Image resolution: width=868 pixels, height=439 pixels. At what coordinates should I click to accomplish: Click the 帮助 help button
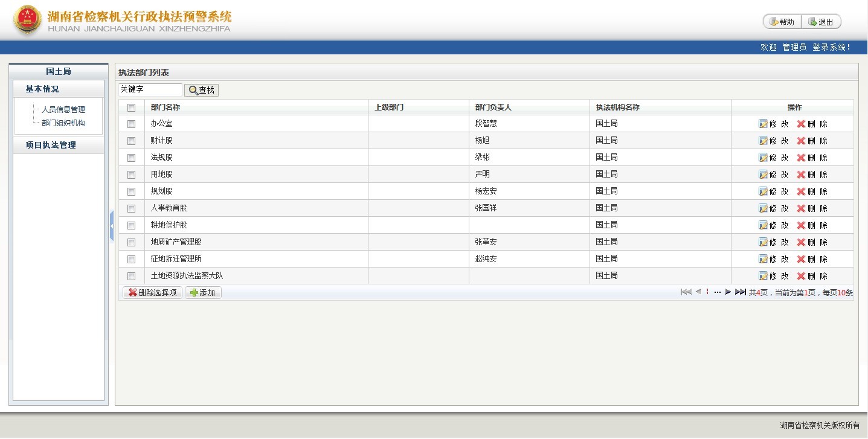click(782, 22)
